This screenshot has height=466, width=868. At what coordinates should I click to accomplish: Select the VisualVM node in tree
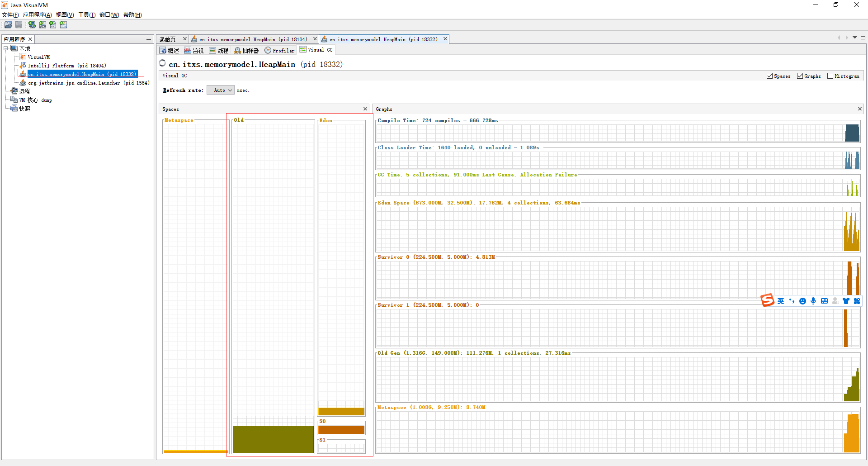39,57
